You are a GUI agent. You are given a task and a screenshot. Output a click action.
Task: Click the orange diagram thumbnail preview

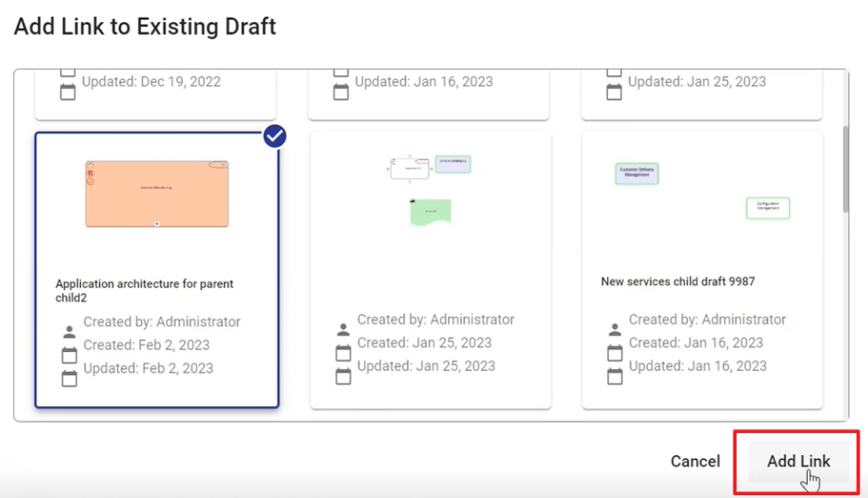tap(156, 193)
